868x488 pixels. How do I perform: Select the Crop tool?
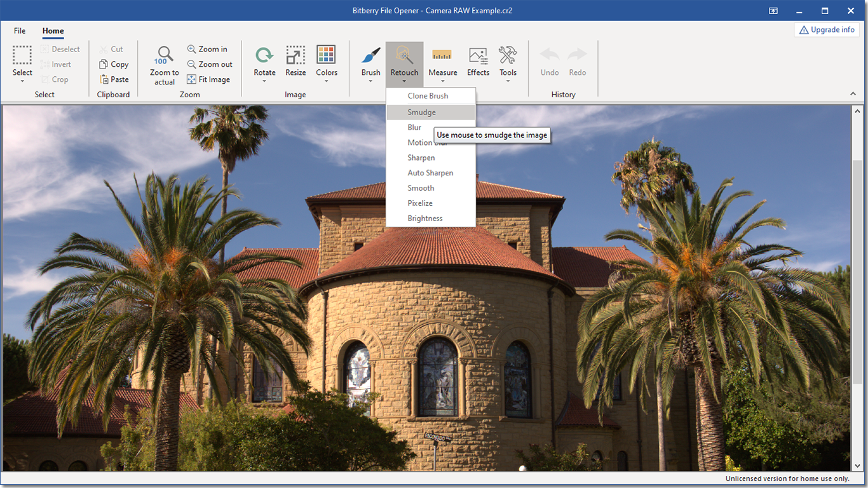click(56, 79)
